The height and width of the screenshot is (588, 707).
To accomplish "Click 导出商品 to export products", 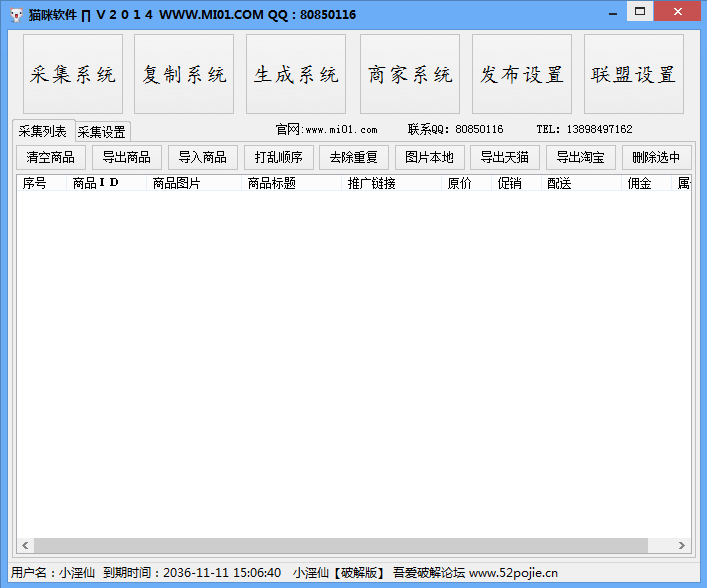I will (127, 157).
